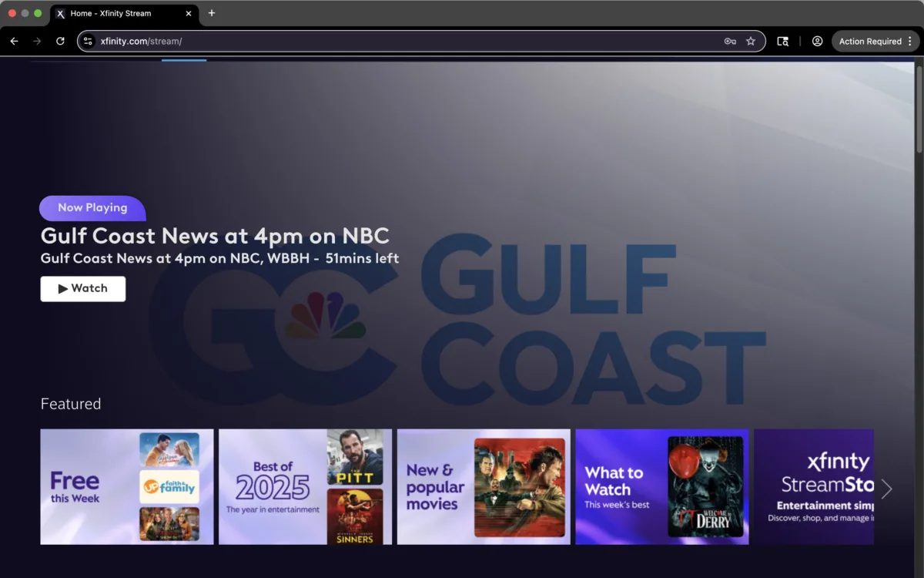Click the tab search icon in toolbar
This screenshot has height=578, width=924.
pyautogui.click(x=782, y=42)
